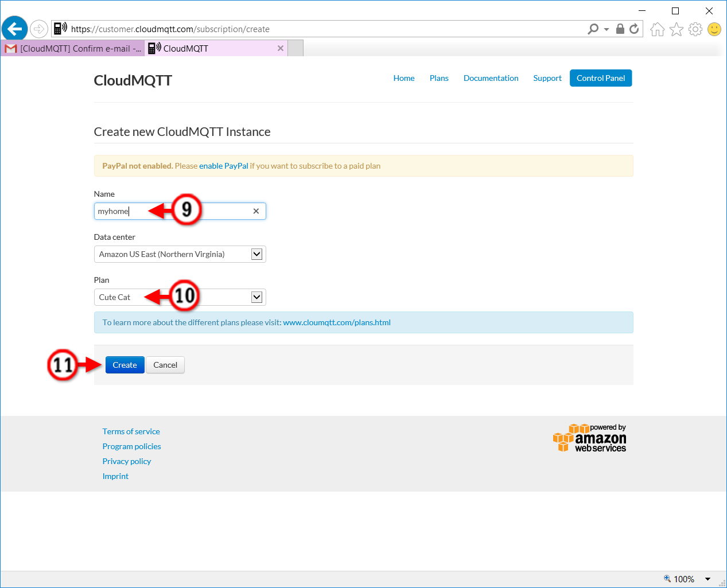The width and height of the screenshot is (727, 588).
Task: Expand the 100% zoom dropdown arrow
Action: [x=707, y=579]
